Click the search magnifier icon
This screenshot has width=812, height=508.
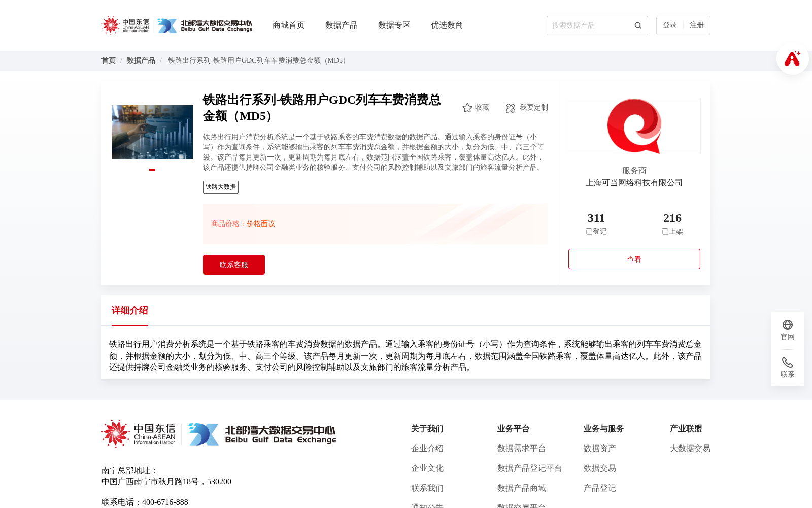point(638,26)
